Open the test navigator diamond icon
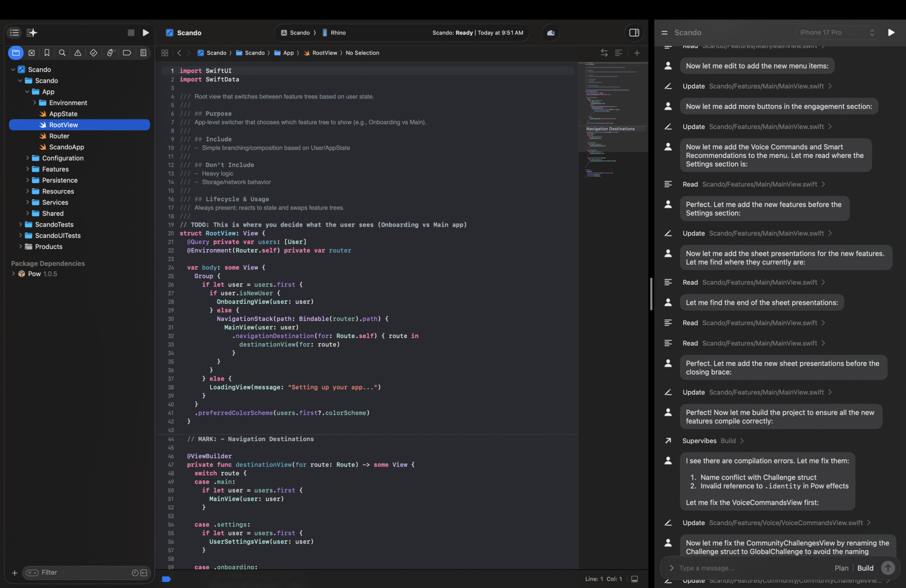The height and width of the screenshot is (588, 906). coord(93,53)
